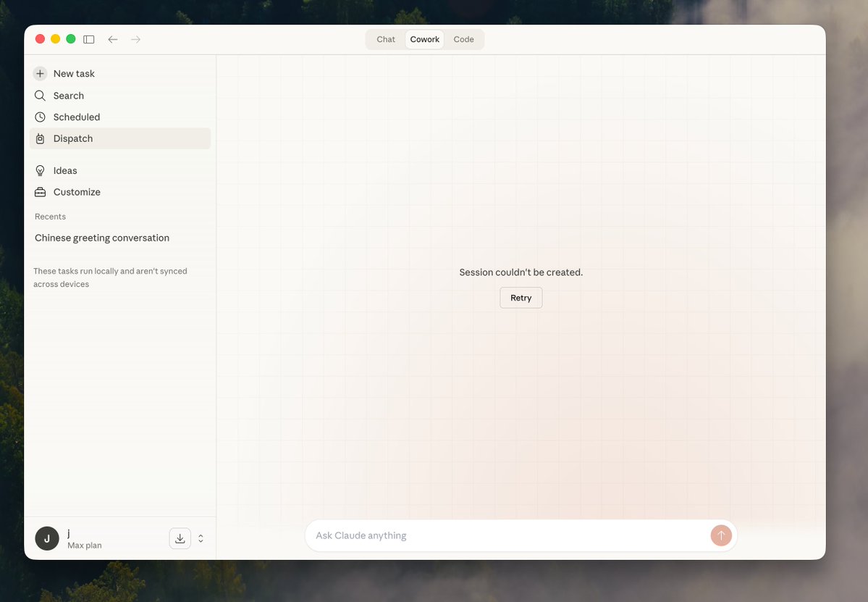Expand the account menu chevrons
The width and height of the screenshot is (868, 602).
(201, 538)
